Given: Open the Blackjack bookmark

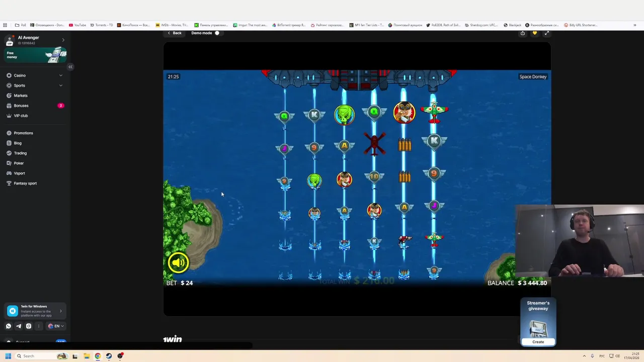Looking at the screenshot, I should [512, 25].
